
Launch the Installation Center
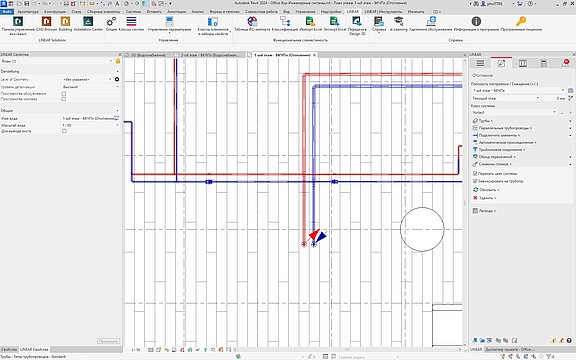click(x=88, y=24)
